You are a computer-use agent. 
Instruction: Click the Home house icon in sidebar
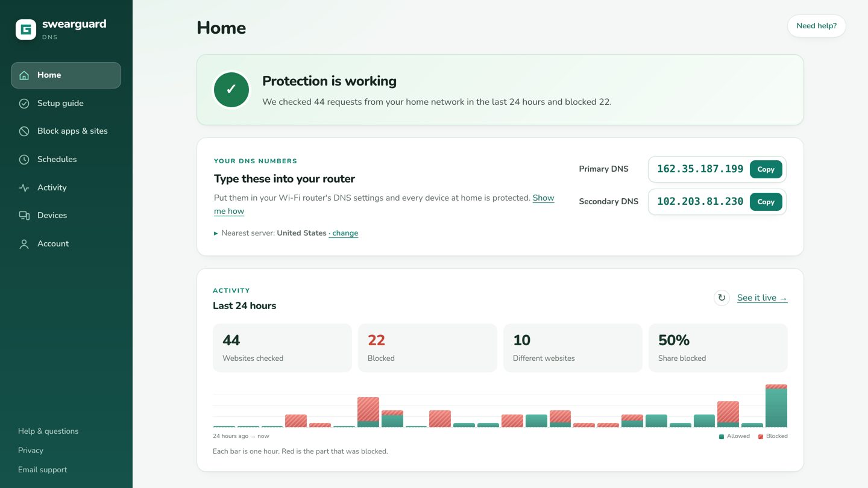point(24,75)
